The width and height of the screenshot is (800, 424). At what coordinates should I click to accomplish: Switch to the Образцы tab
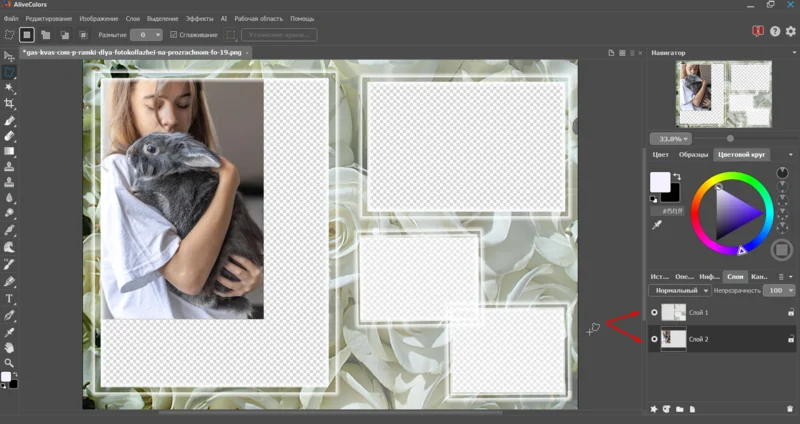click(x=693, y=155)
